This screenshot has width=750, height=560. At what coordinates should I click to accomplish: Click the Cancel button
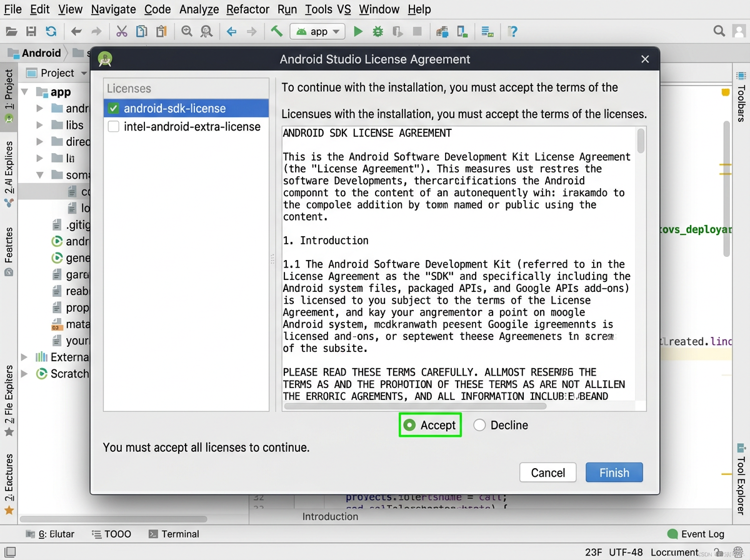click(x=548, y=472)
